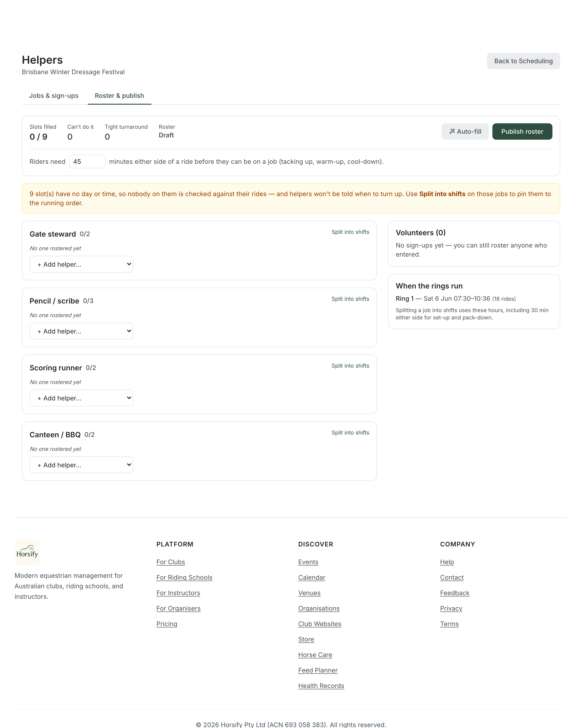Click the Horsify logo in footer
Viewport: 582px width, 728px height.
tap(27, 552)
